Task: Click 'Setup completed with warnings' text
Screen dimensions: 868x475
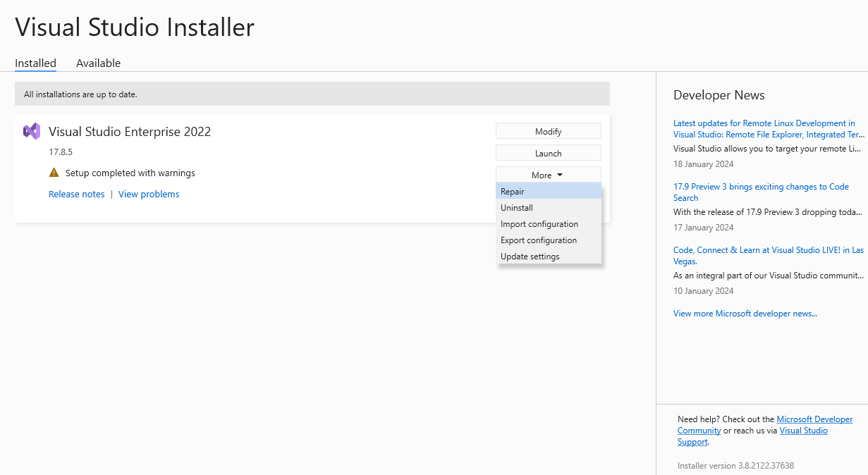Action: [130, 173]
